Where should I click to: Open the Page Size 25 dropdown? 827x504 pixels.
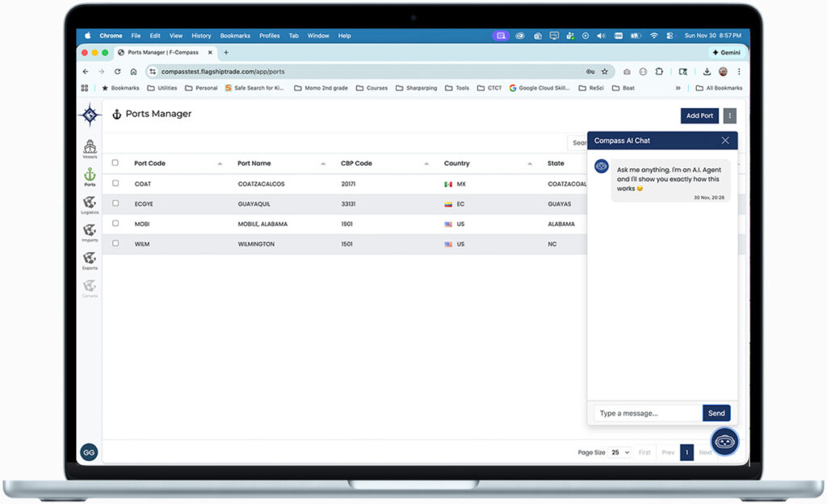point(620,452)
